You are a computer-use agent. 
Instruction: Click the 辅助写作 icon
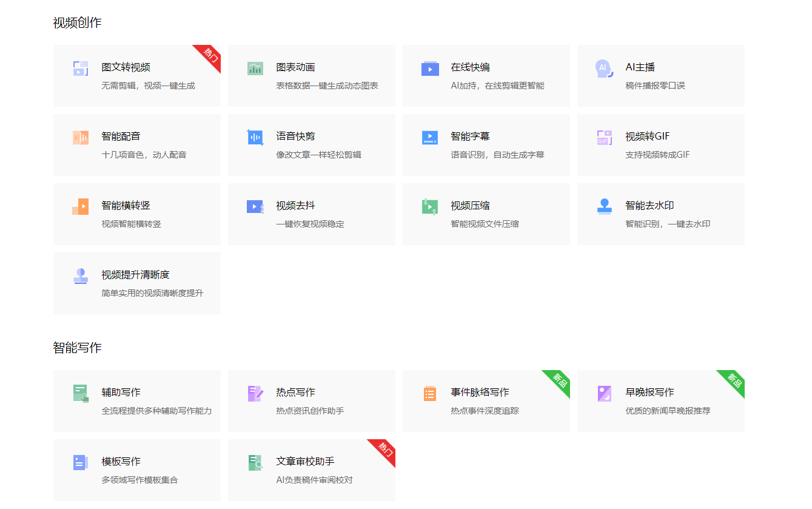tap(81, 394)
